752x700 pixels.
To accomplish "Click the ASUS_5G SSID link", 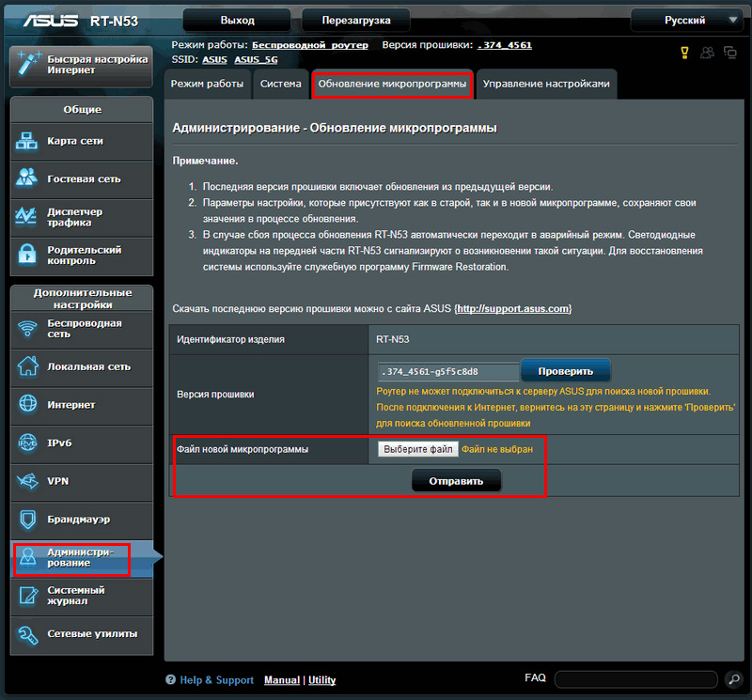I will point(256,59).
